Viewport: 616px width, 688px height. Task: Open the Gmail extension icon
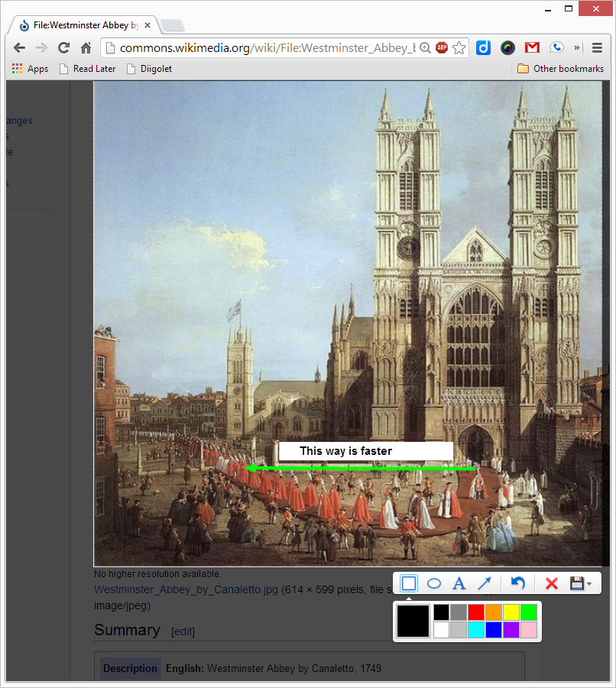coord(532,47)
